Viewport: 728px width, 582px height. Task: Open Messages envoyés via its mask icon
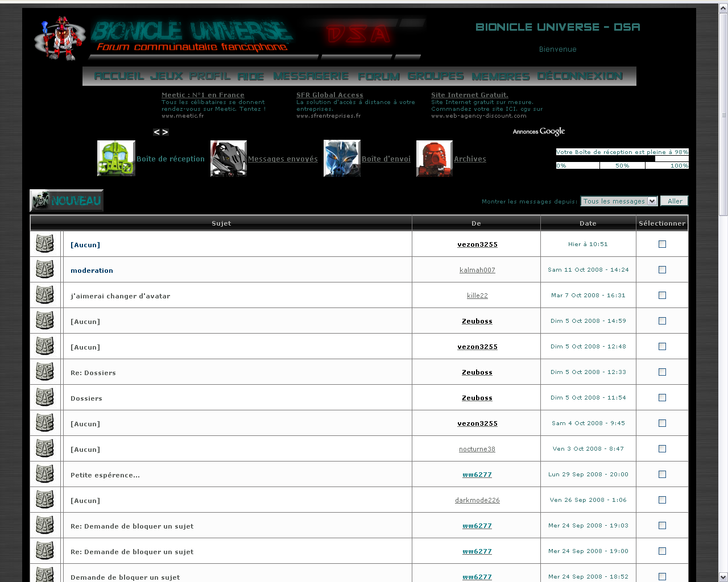pyautogui.click(x=228, y=158)
